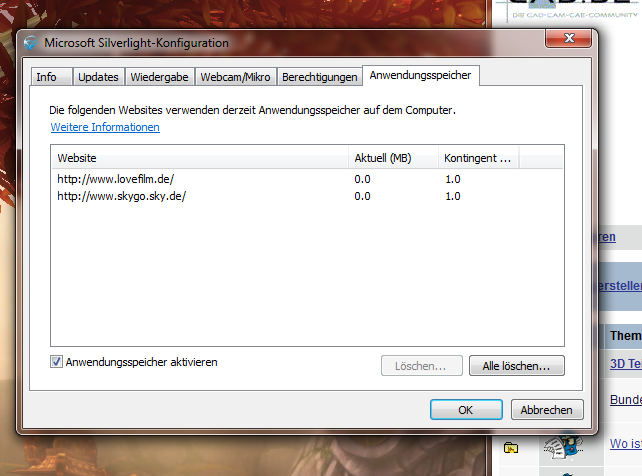Open the 3D Te forum link

coord(626,363)
